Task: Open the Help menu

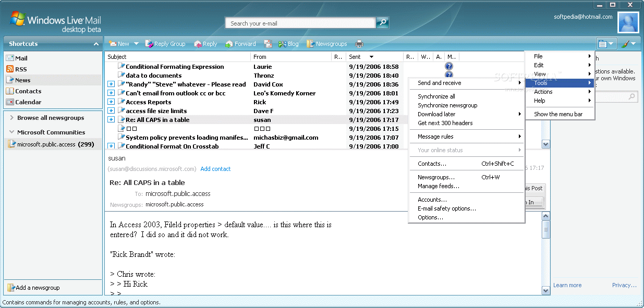Action: (560, 101)
